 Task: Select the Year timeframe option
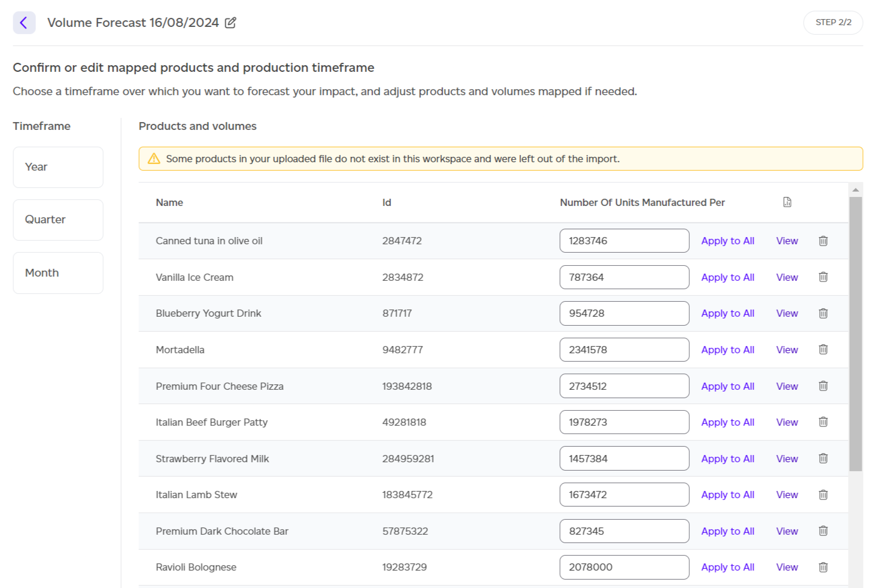pos(58,167)
